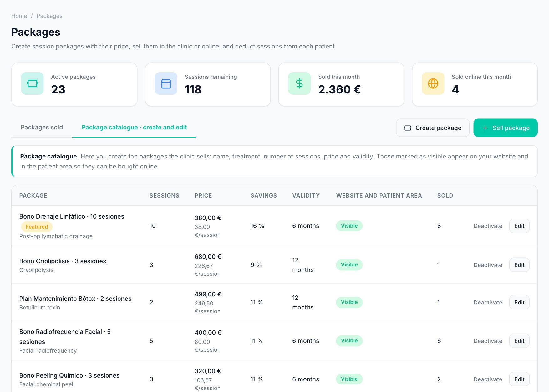
Task: Select the Package catalogue · create and edit tab
Action: [x=134, y=128]
